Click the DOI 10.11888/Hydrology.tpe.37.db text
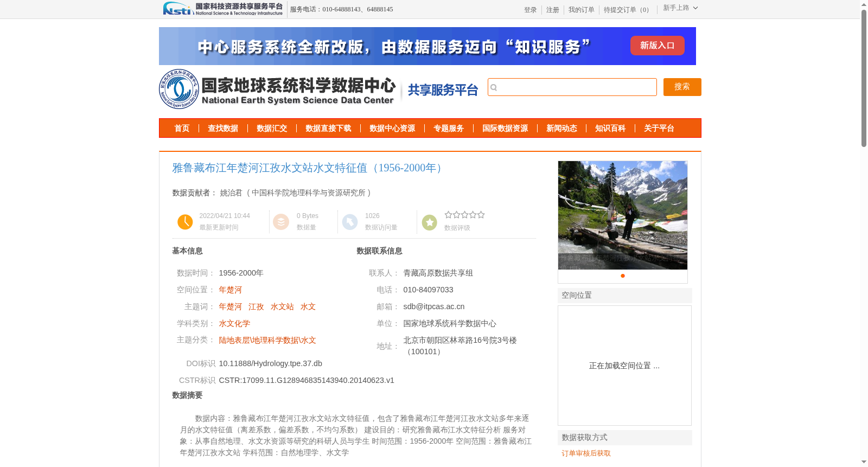The height and width of the screenshot is (467, 868). [271, 364]
